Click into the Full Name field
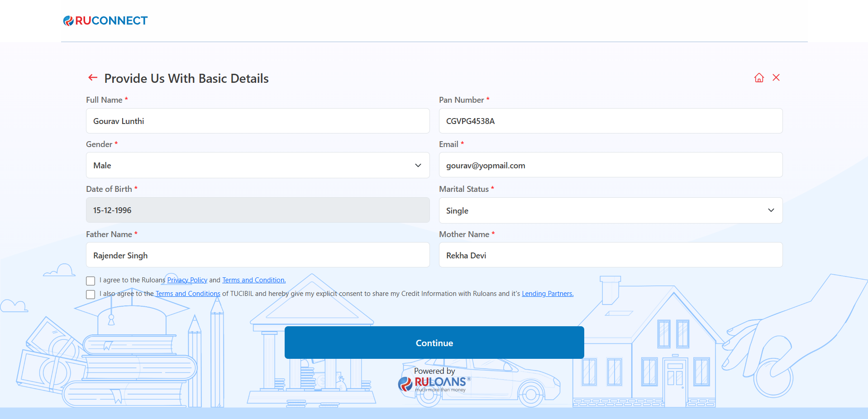The width and height of the screenshot is (868, 419). [257, 121]
